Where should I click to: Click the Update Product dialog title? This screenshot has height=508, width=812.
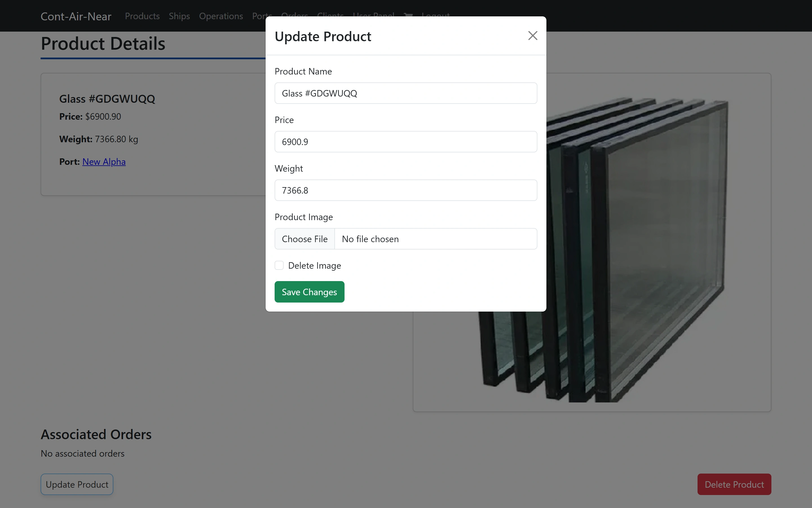tap(323, 36)
